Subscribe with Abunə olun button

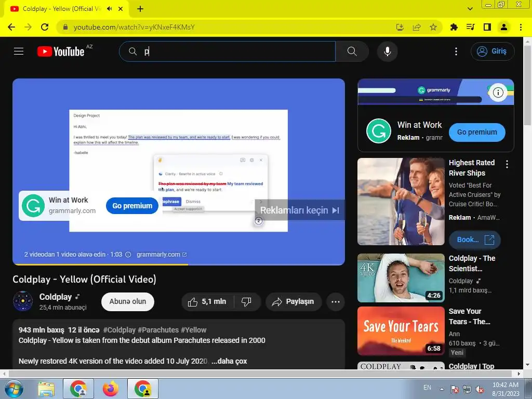point(128,302)
